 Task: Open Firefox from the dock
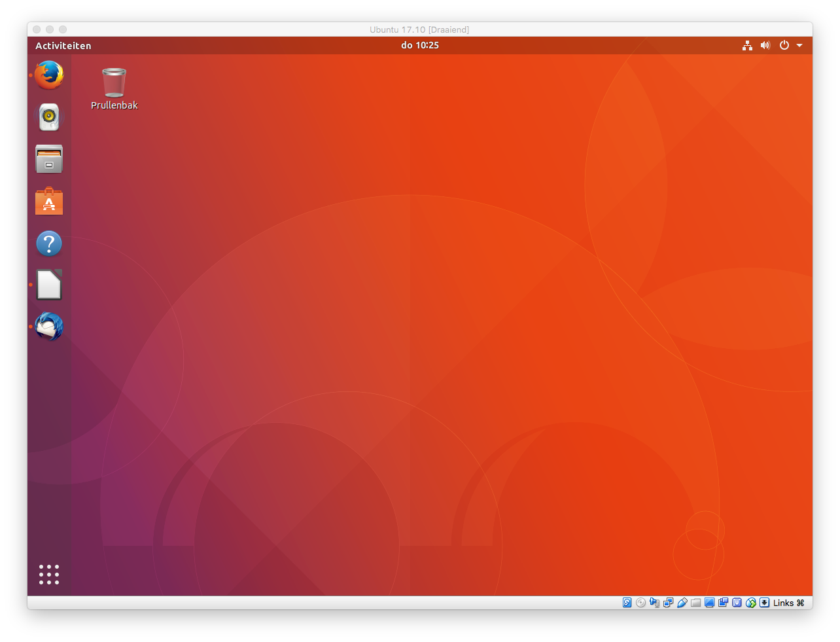49,75
